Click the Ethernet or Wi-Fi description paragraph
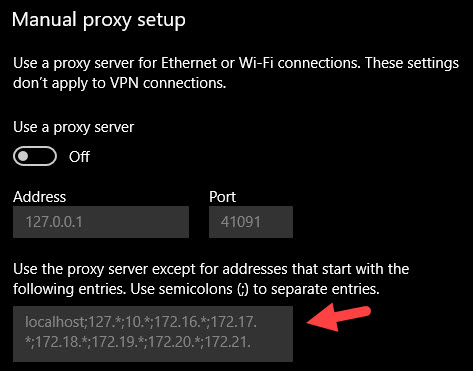 [236, 73]
